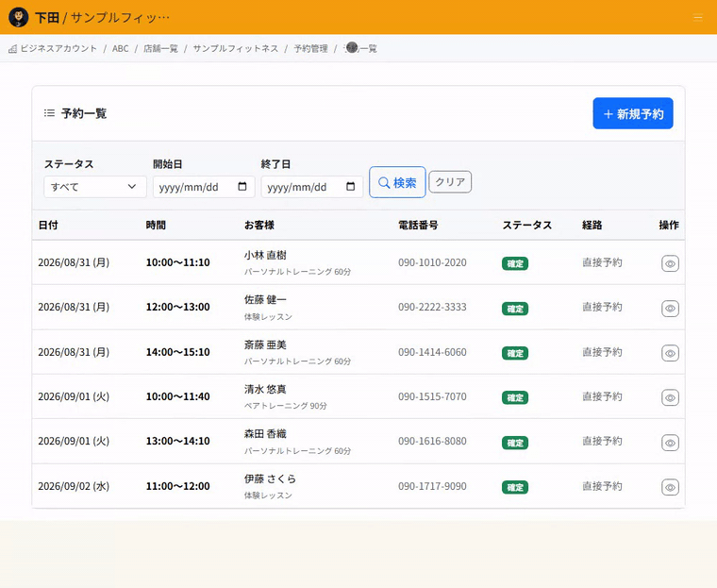Screen dimensions: 717x588
Task: Go to ABC breadcrumb link
Action: [x=120, y=48]
